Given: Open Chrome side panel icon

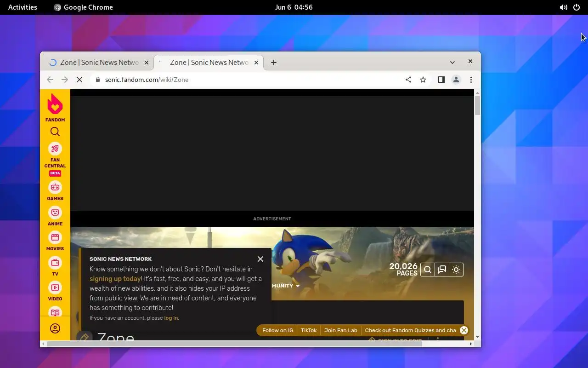Looking at the screenshot, I should 441,80.
